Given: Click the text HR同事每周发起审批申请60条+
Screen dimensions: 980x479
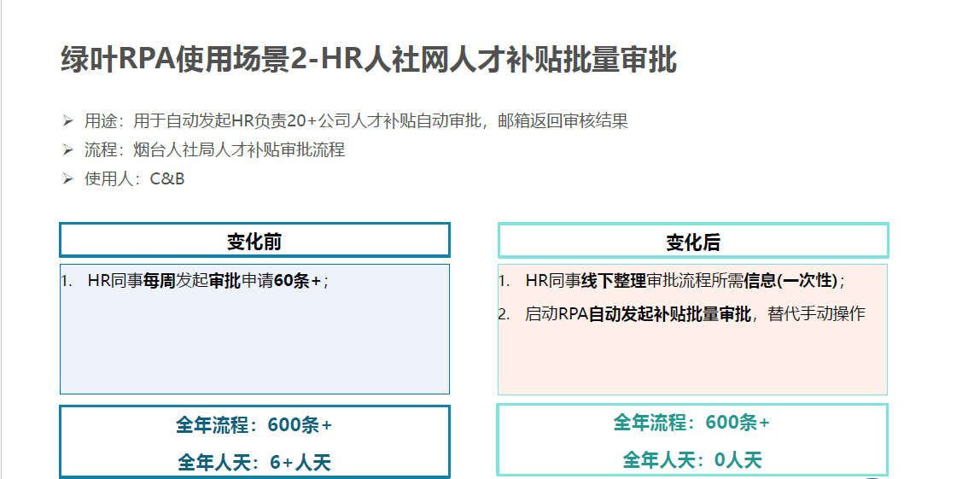Looking at the screenshot, I should [208, 281].
